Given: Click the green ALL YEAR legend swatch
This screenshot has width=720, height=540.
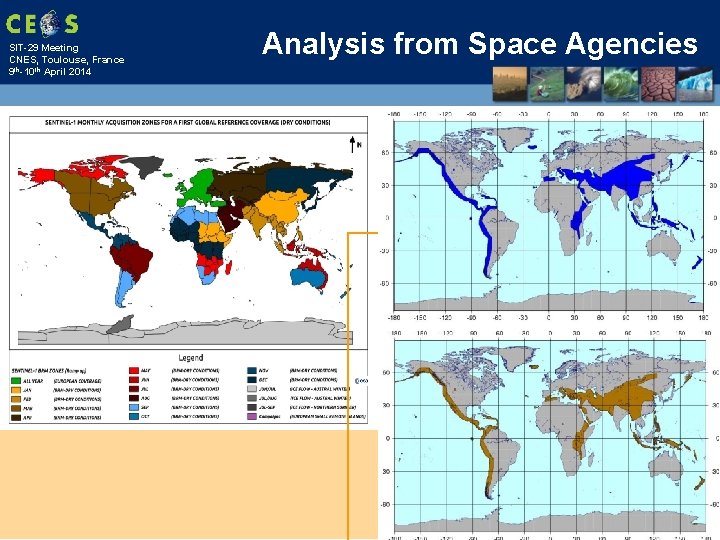Looking at the screenshot, I should point(16,381).
